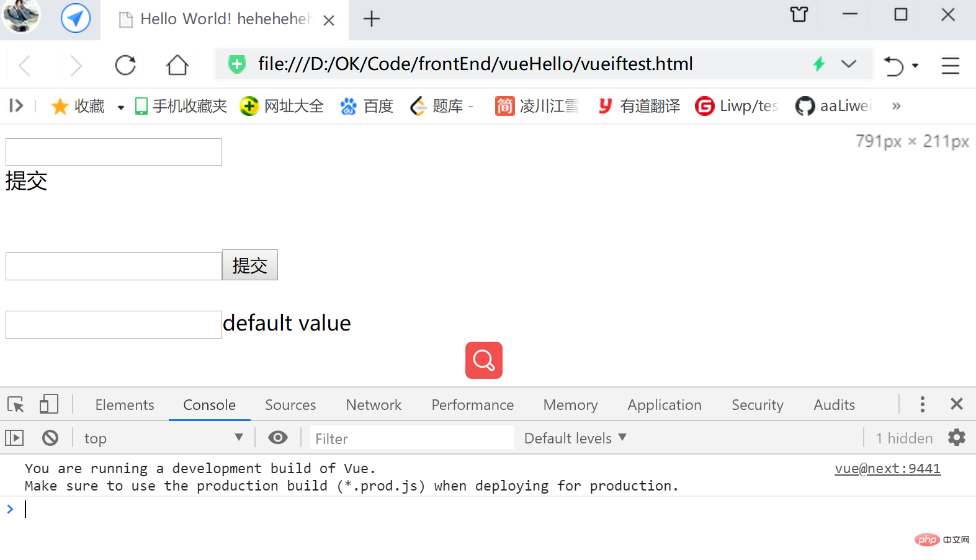Switch to the Performance tab

pos(473,405)
